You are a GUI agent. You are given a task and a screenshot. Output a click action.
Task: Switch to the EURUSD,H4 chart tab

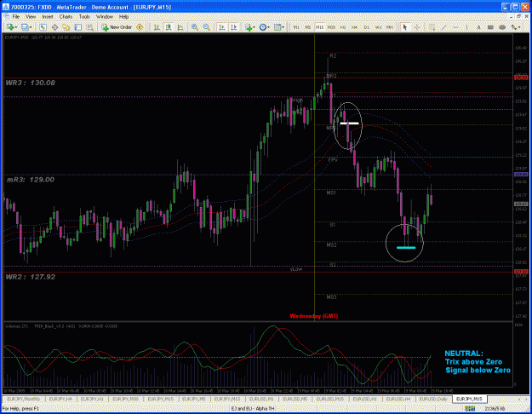coord(398,399)
